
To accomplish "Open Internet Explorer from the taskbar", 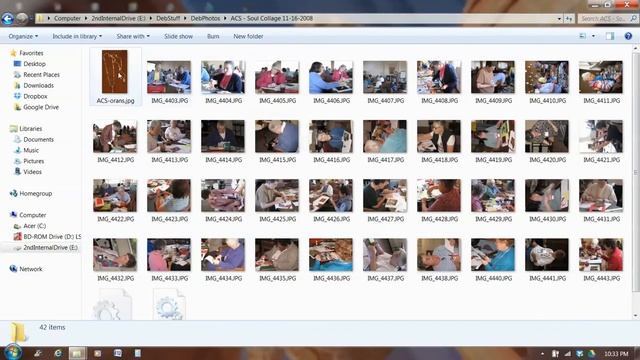I will [x=58, y=353].
